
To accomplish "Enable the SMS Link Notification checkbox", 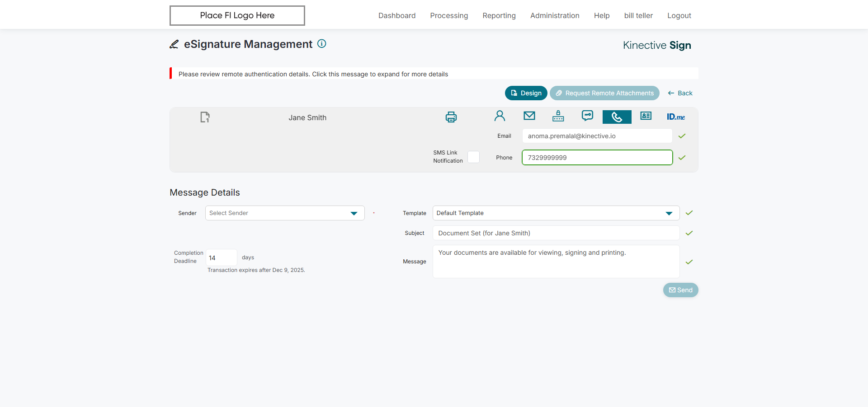I will point(473,157).
